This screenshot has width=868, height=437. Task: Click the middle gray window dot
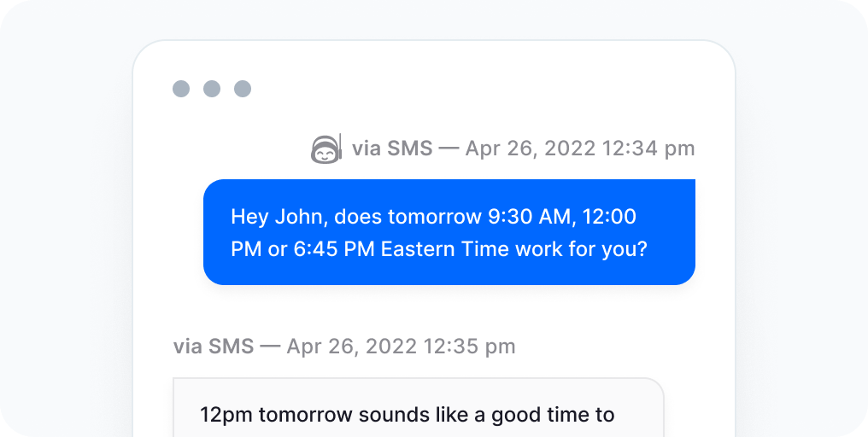[212, 89]
